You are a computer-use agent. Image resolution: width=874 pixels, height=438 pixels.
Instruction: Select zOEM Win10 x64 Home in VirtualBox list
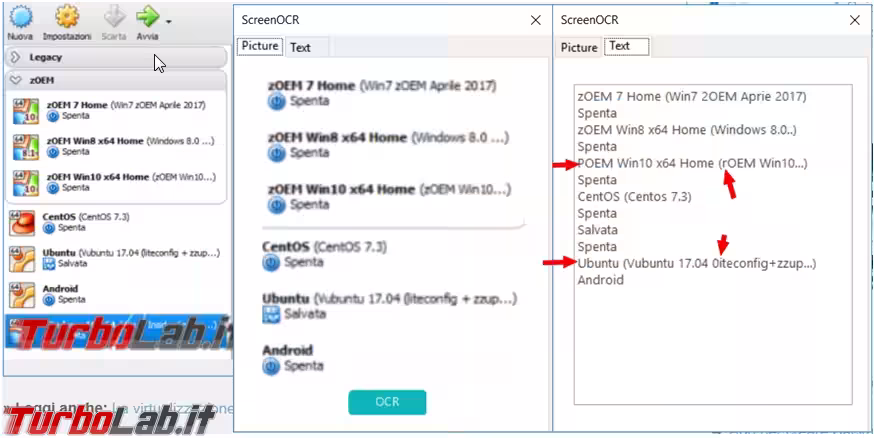130,177
